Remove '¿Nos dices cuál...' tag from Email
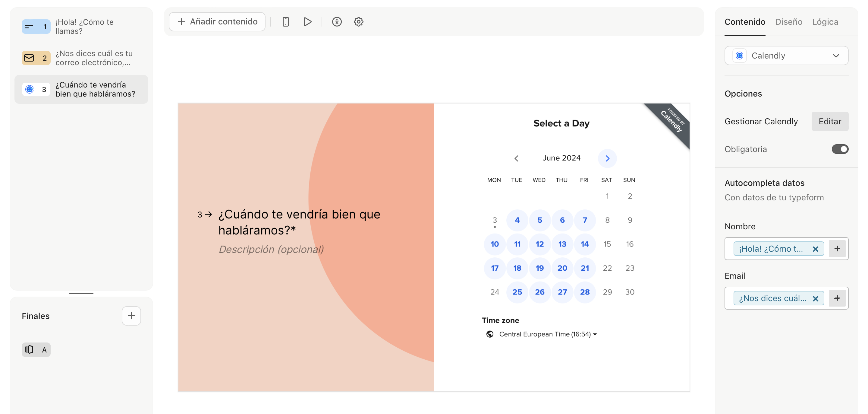Screen dimensions: 868x414 coord(815,299)
